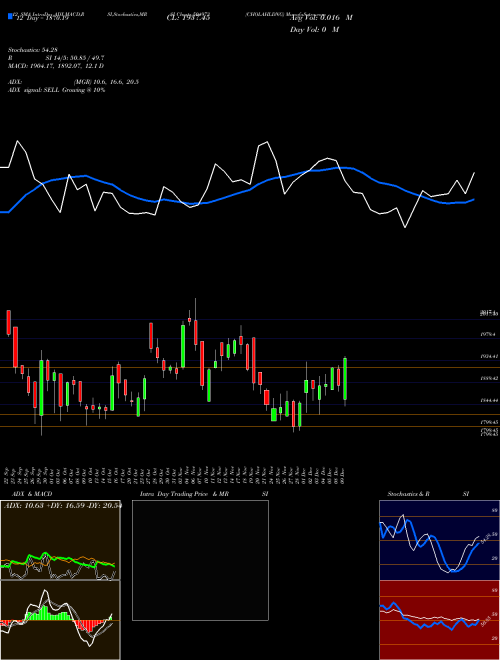Click the last green candlestick on the chart

345,379
